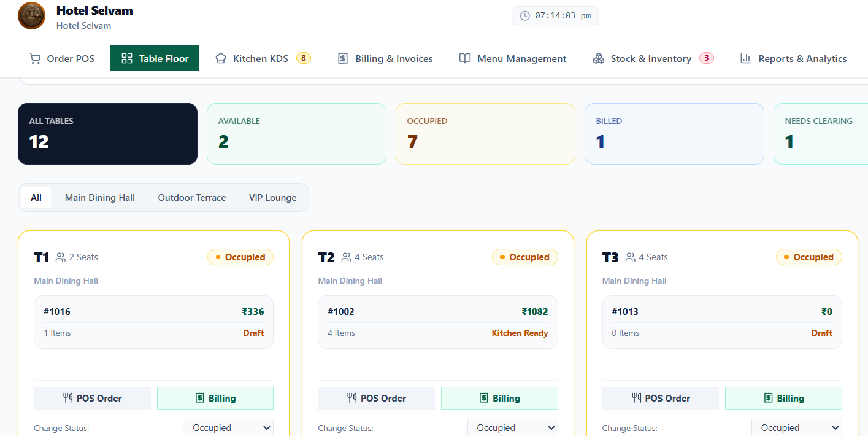Click the Occupied status badge on T1
Screen dimensions: 868x436
[x=240, y=257]
